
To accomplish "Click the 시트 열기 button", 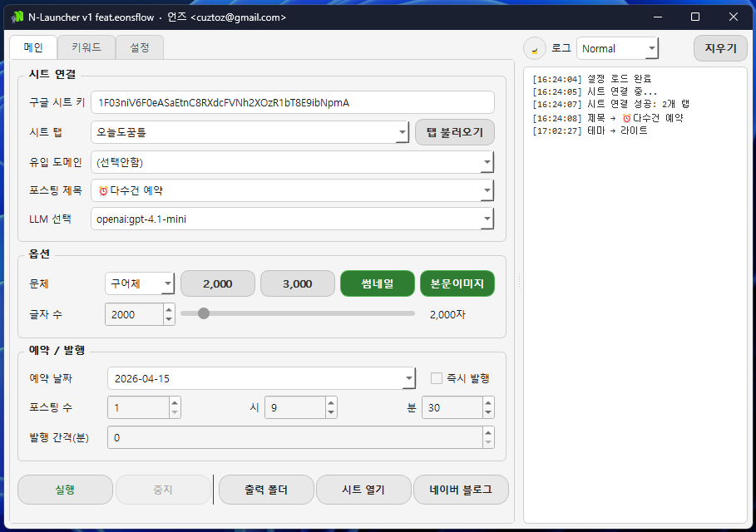I will 363,490.
